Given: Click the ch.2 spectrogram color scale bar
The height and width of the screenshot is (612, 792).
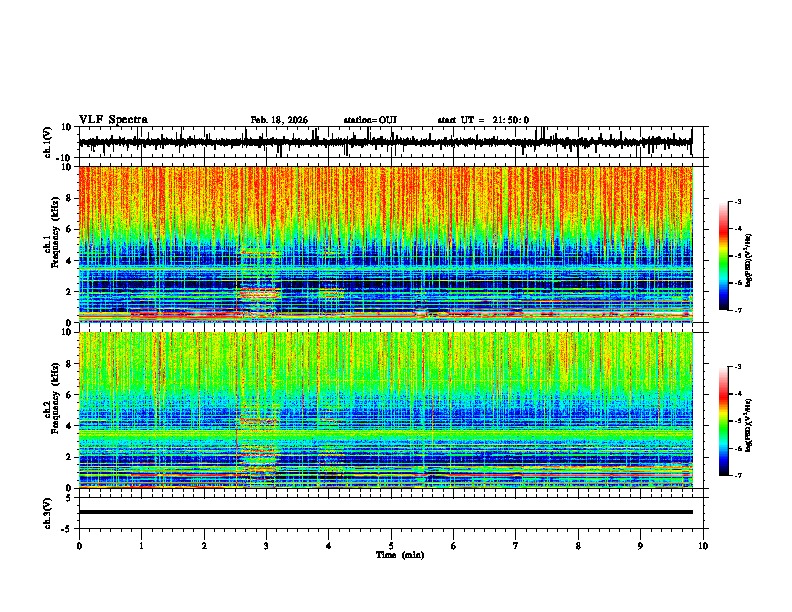Looking at the screenshot, I should (723, 421).
